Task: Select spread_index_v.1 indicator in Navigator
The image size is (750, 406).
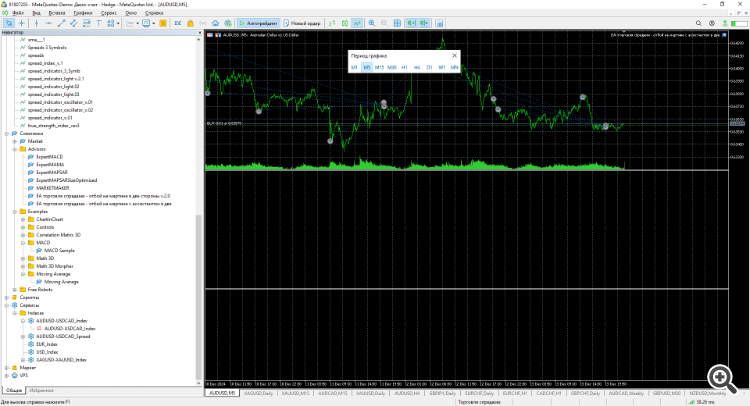Action: pyautogui.click(x=45, y=63)
